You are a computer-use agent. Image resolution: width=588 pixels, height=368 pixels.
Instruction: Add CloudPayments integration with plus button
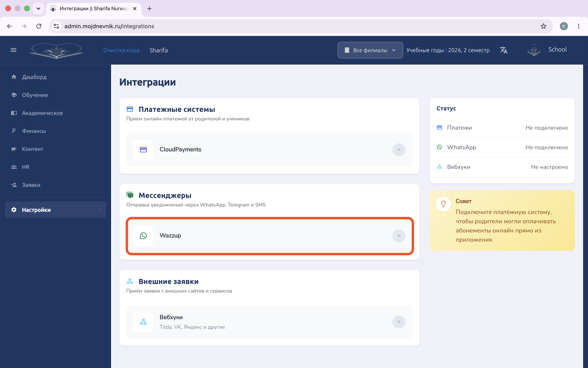tap(399, 150)
